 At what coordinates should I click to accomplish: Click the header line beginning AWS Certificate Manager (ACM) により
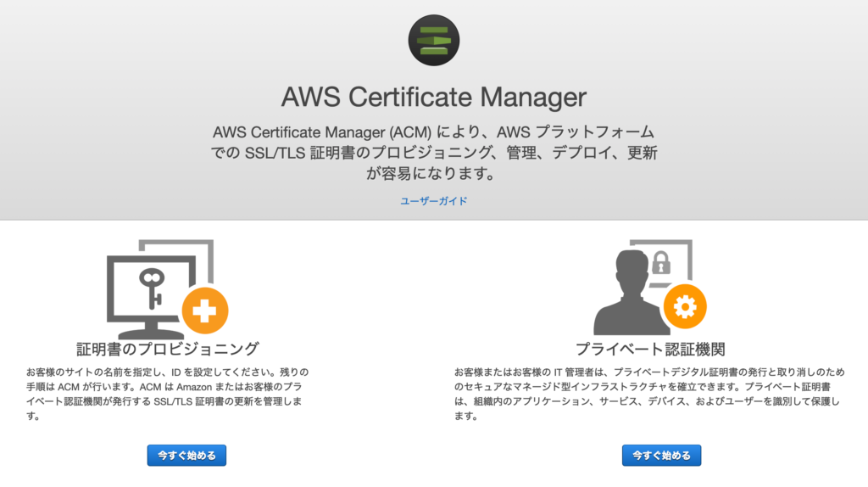click(x=433, y=132)
